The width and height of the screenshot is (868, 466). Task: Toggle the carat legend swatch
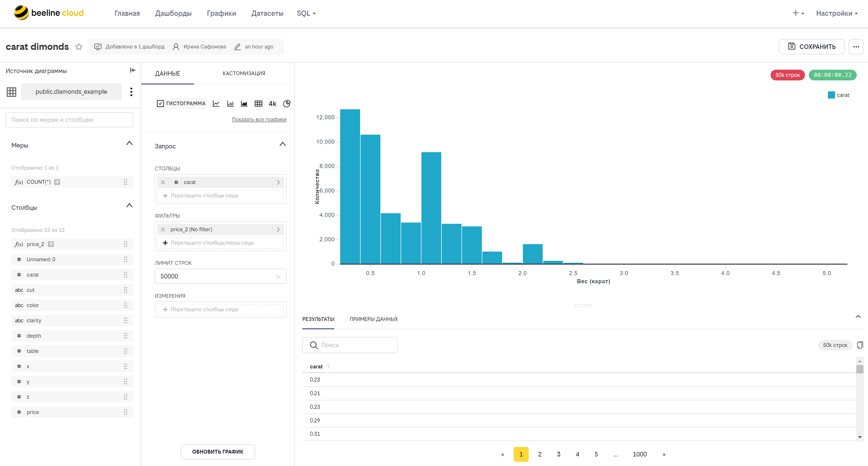point(831,95)
